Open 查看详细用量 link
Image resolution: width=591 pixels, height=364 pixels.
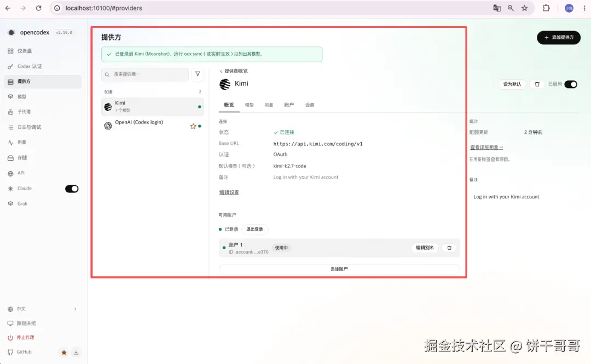coord(486,148)
